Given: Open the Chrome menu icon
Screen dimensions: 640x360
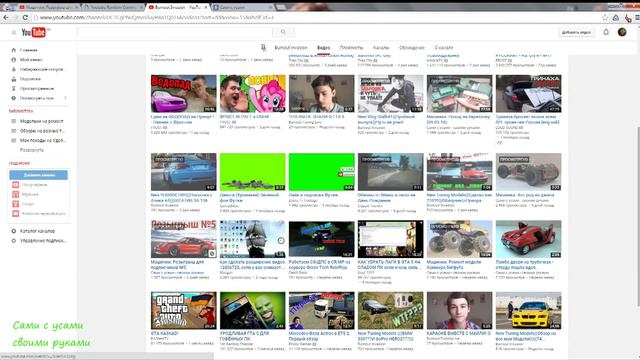Looking at the screenshot, I should click(637, 18).
